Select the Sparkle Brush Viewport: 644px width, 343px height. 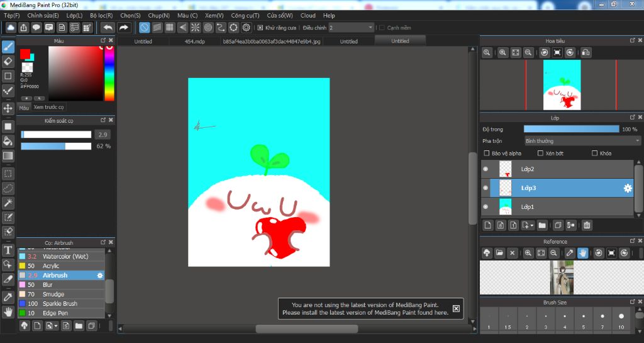click(61, 303)
